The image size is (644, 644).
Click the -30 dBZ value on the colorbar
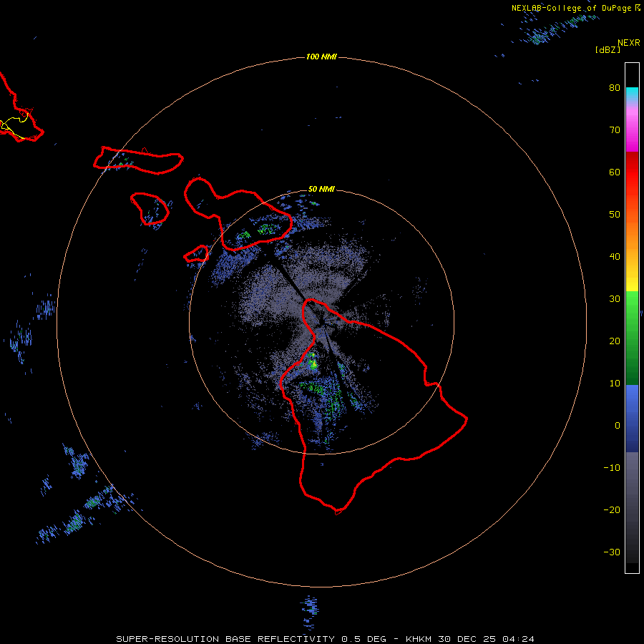(612, 552)
